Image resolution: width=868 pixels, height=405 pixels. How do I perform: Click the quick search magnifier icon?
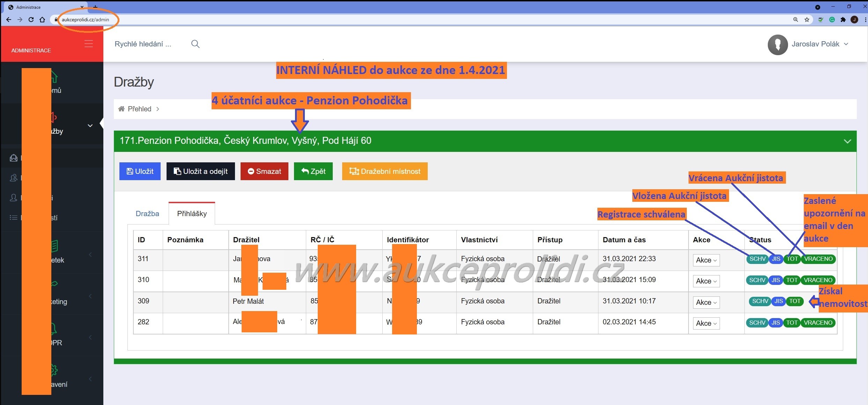click(195, 44)
